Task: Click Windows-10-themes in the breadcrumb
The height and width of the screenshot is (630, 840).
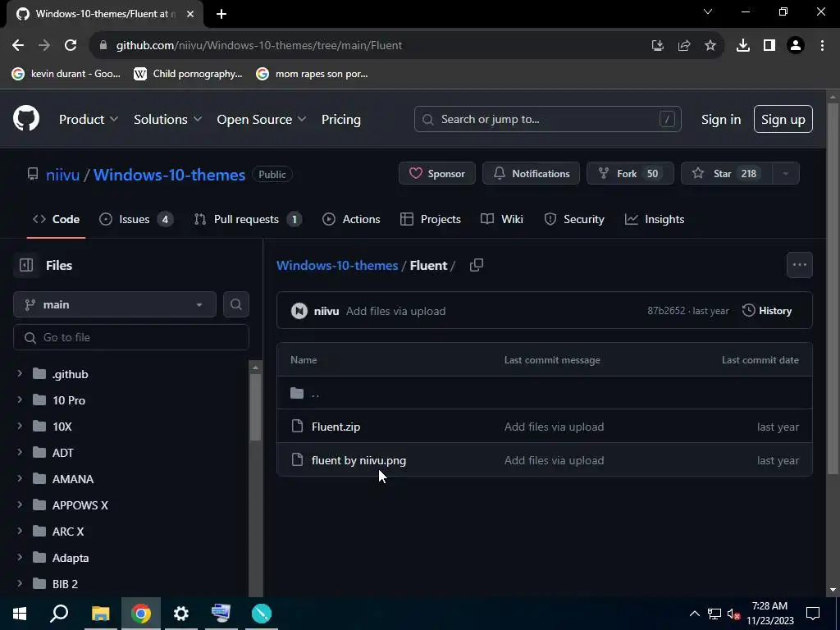Action: [x=337, y=265]
